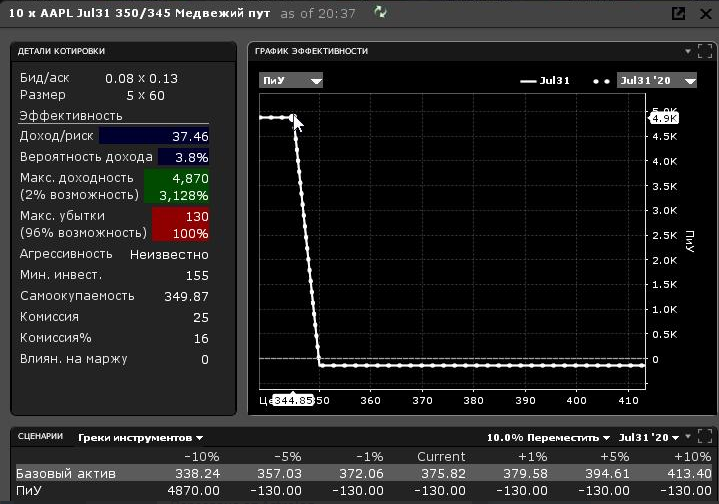Viewport: 719px width, 504px height.
Task: Click the underlying price 413.40 cell
Action: (x=689, y=473)
